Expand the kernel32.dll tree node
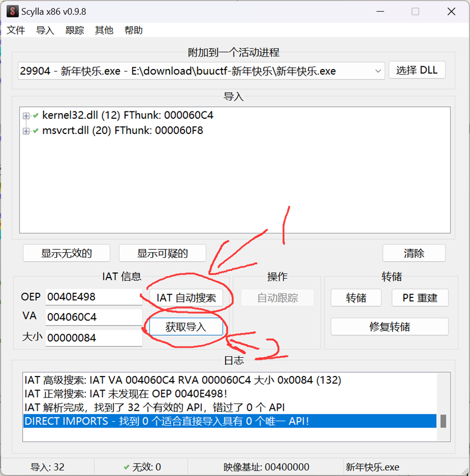Viewport: 470px width, 476px height. tap(26, 116)
